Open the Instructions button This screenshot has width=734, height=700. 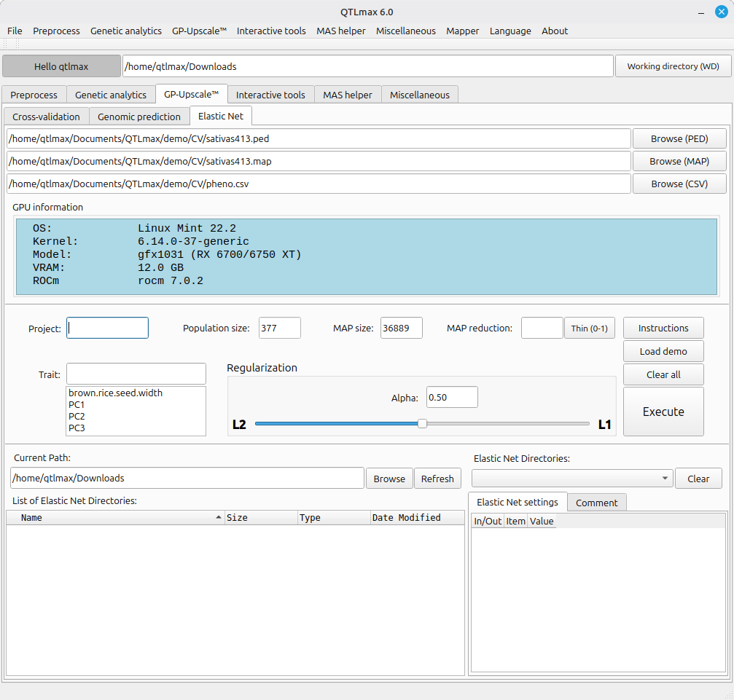pyautogui.click(x=663, y=328)
